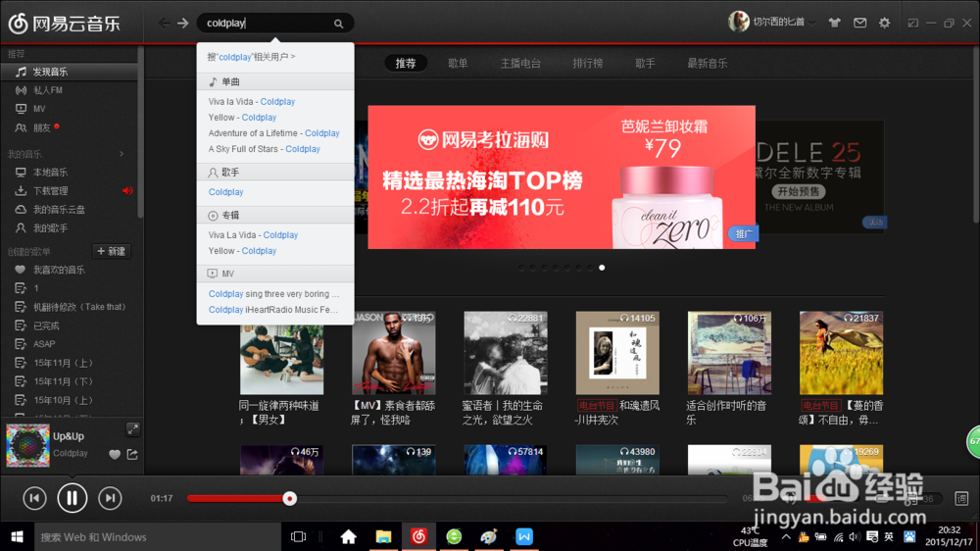Choose Coldplay iHeartRadio Music MV

pos(275,310)
